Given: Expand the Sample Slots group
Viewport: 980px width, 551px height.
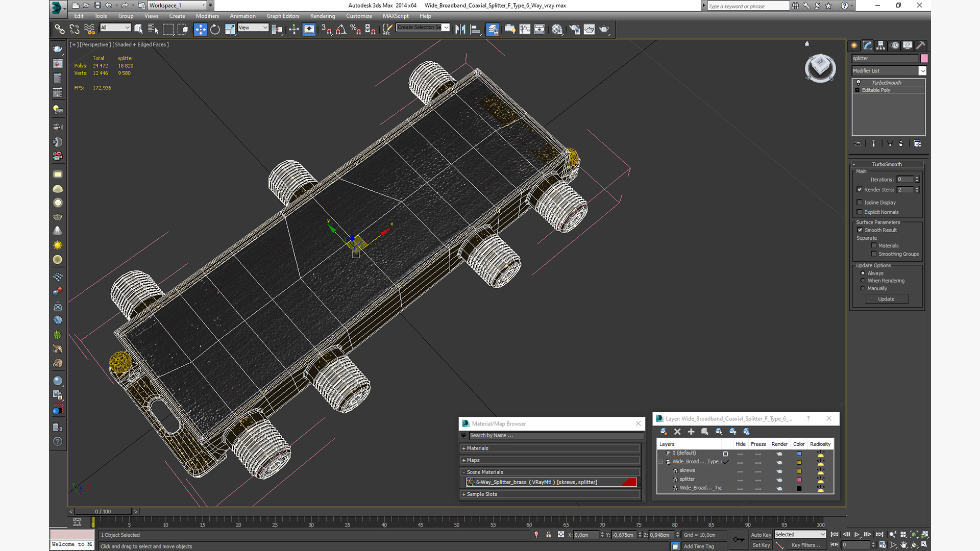Looking at the screenshot, I should 550,494.
